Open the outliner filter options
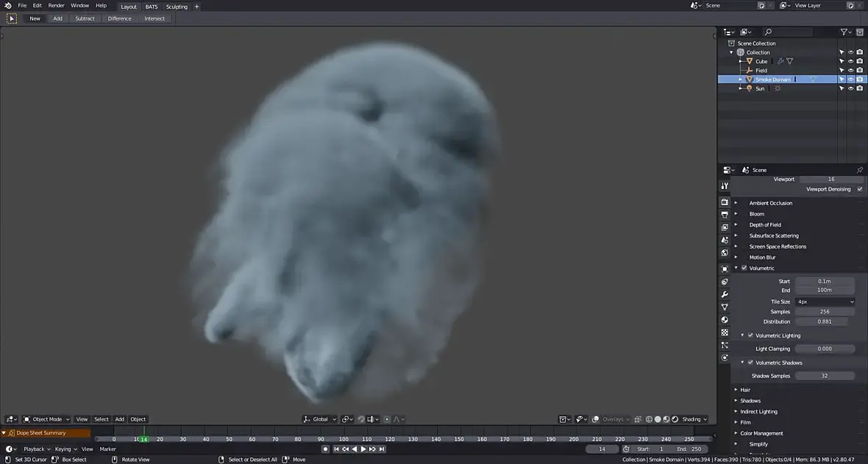Viewport: 868px width, 464px height. point(846,32)
